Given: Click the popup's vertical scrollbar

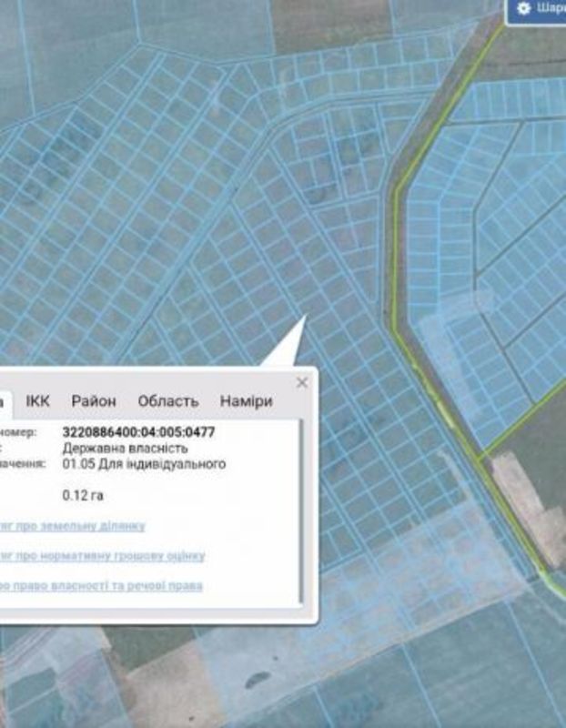Looking at the screenshot, I should (300, 510).
